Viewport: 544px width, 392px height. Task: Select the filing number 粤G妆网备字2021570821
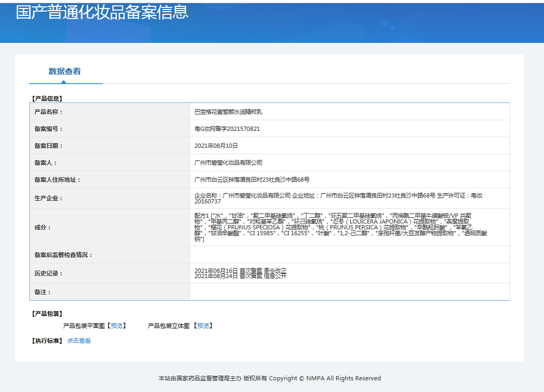(x=227, y=129)
